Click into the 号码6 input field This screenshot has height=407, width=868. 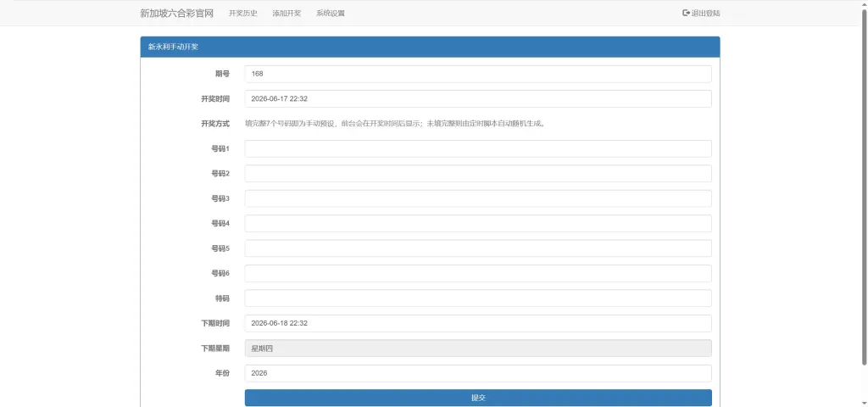click(478, 274)
